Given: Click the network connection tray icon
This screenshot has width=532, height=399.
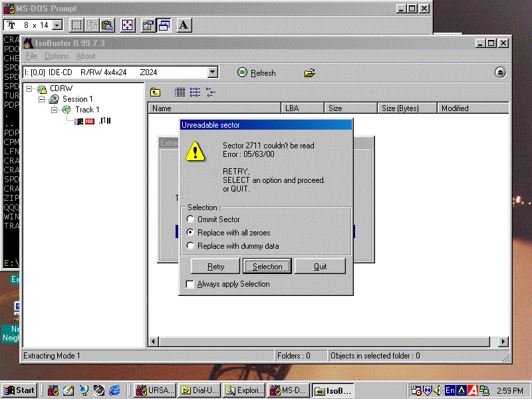Looking at the screenshot, I should coord(485,390).
